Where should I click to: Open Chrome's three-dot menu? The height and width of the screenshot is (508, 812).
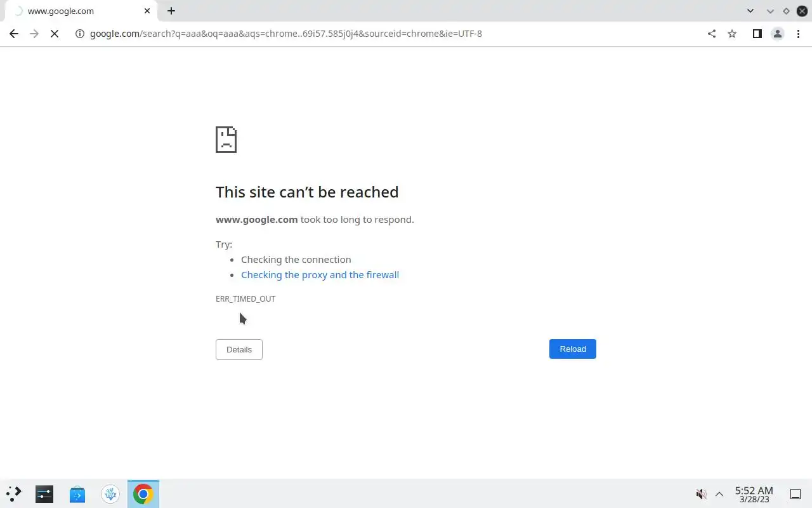[x=798, y=34]
